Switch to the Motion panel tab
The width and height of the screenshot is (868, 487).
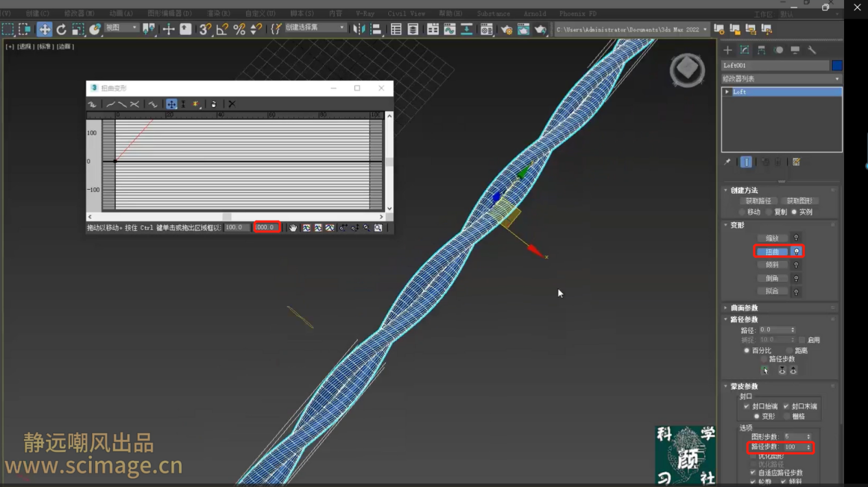tap(779, 50)
